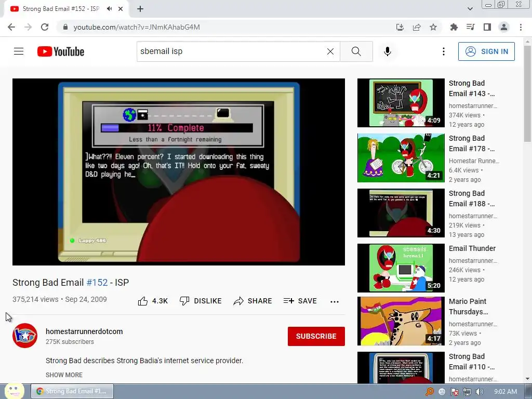This screenshot has width=532, height=399.
Task: Open the media controls toolbar icon
Action: pyautogui.click(x=471, y=27)
